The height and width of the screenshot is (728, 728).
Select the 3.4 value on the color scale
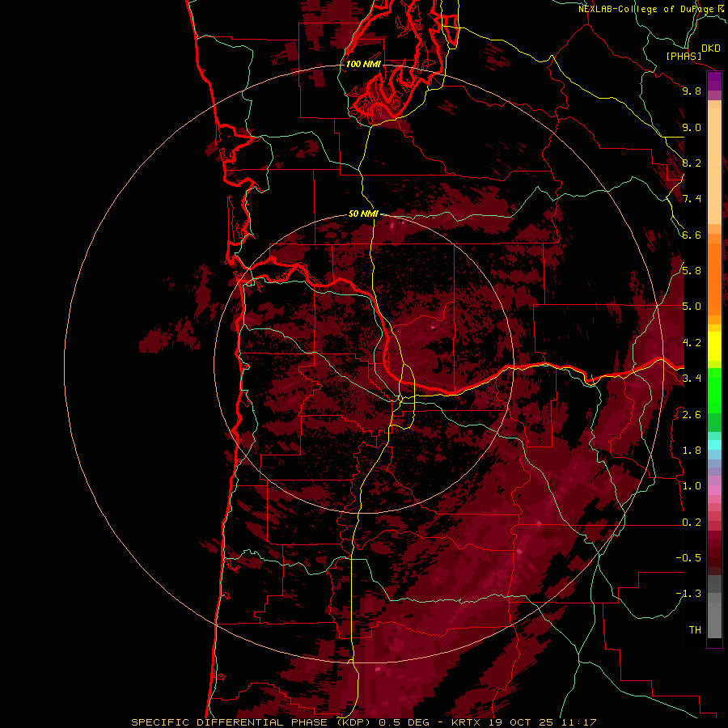(692, 379)
